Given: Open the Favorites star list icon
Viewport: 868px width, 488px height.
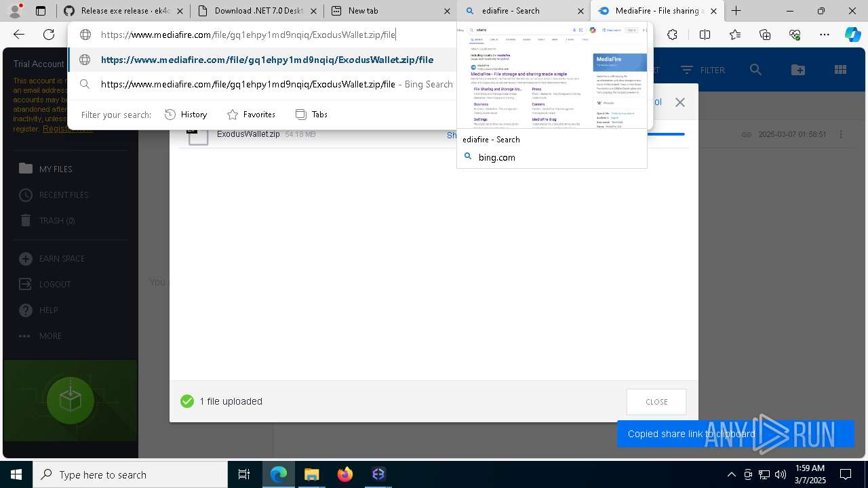Looking at the screenshot, I should (735, 35).
